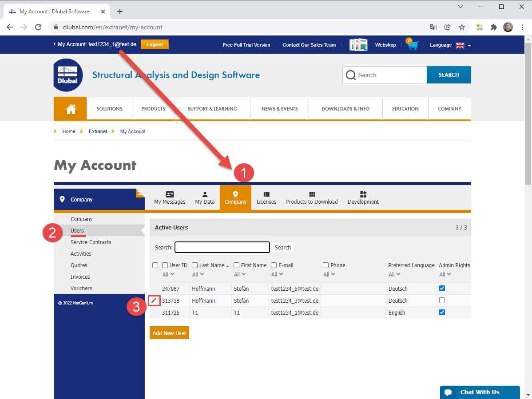
Task: Click the Add New User button
Action: pyautogui.click(x=169, y=333)
